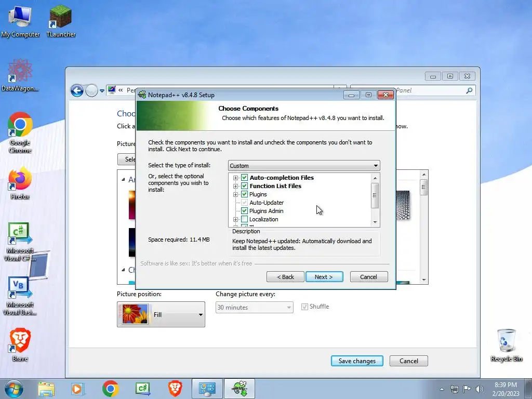The height and width of the screenshot is (399, 532).
Task: Open the Recycle Bin
Action: click(x=506, y=345)
